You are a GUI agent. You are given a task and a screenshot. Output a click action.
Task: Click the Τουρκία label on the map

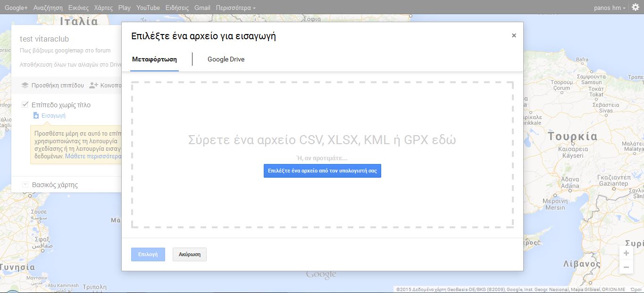pyautogui.click(x=572, y=137)
